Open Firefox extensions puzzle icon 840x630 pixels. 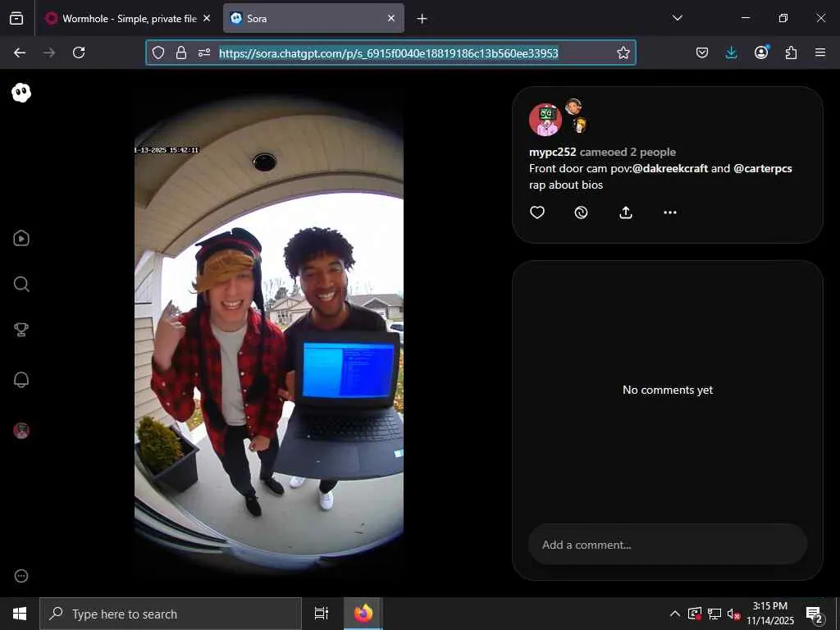coord(791,52)
